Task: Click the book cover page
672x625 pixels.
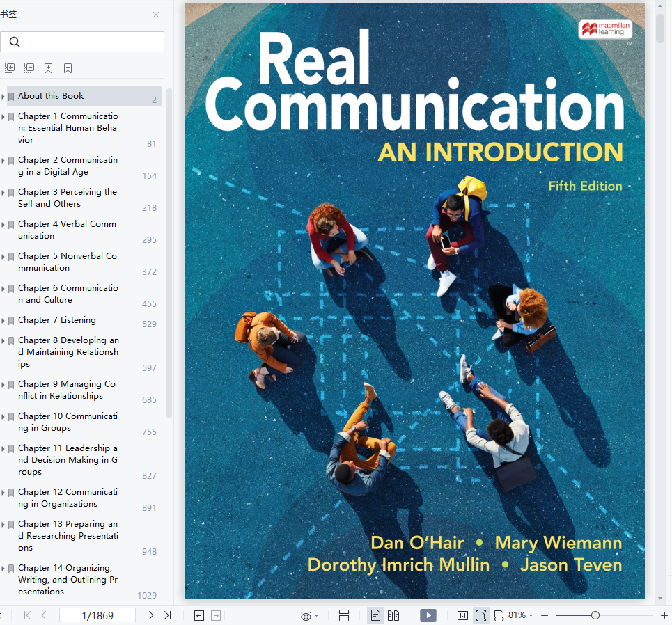Action: (x=414, y=301)
